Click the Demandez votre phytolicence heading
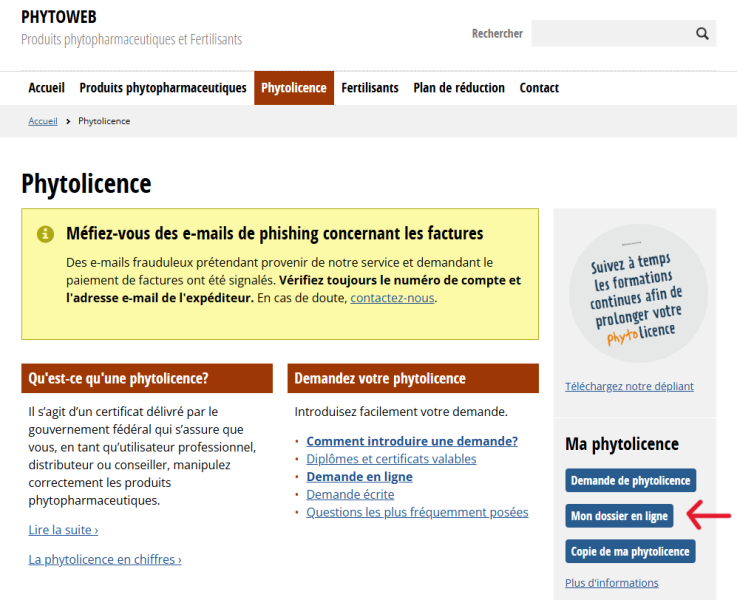Screen dimensions: 737x600 [x=413, y=378]
